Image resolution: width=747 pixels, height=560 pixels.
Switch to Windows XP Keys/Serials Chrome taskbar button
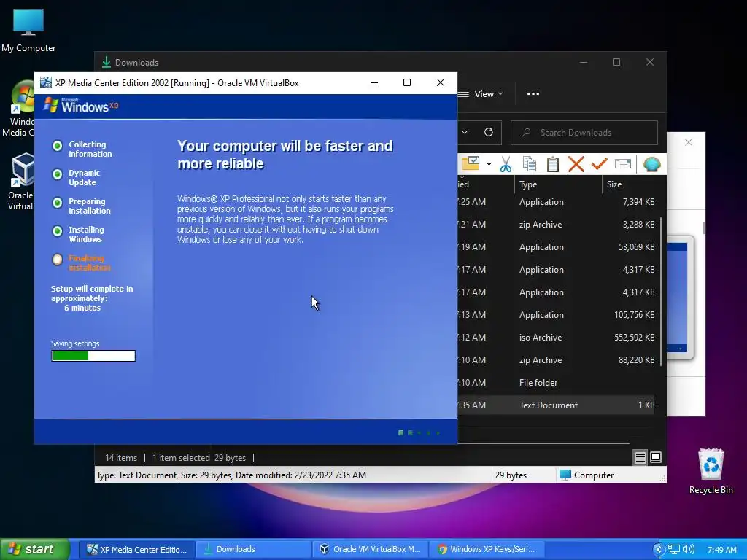[x=487, y=550]
